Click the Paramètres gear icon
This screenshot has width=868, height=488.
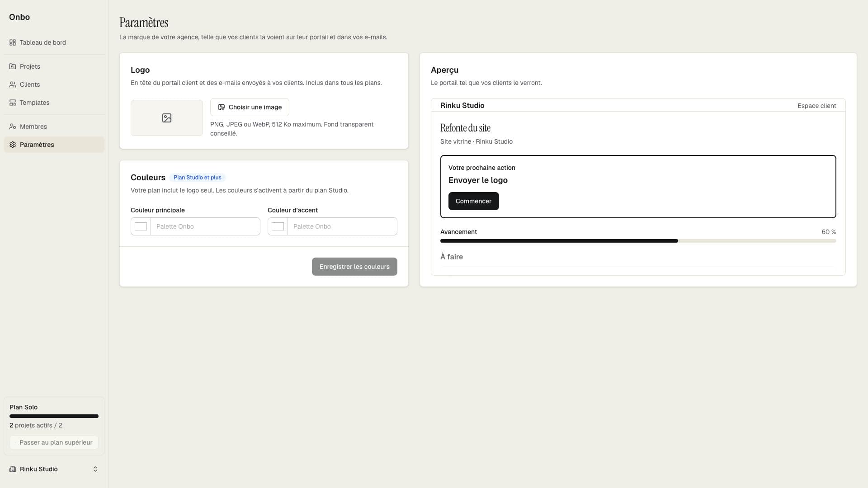click(13, 145)
